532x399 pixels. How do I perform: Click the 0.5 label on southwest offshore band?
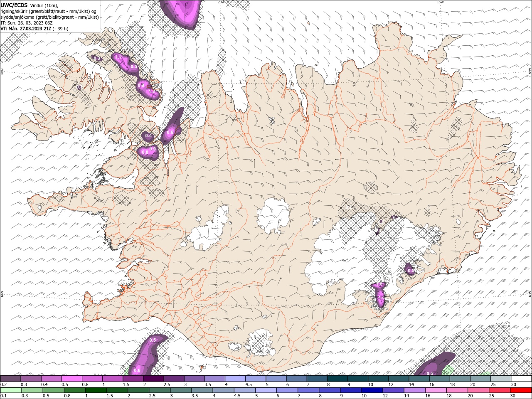[152, 340]
